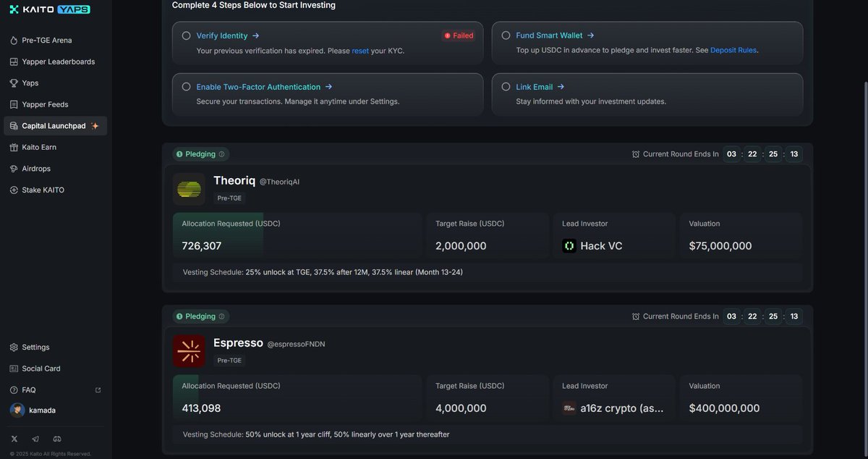Open the Telegram social icon

(x=35, y=439)
